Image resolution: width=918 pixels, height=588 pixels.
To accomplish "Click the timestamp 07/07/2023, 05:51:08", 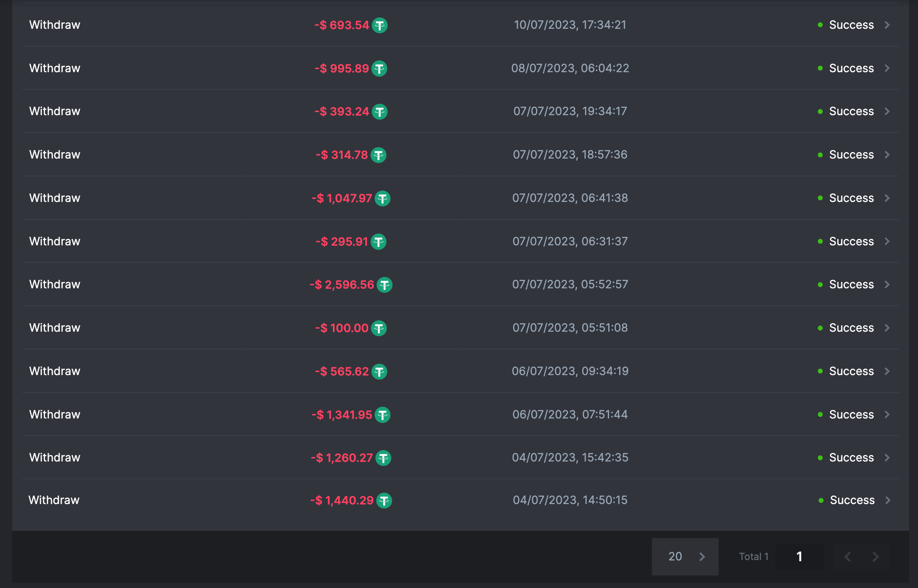I will (570, 328).
